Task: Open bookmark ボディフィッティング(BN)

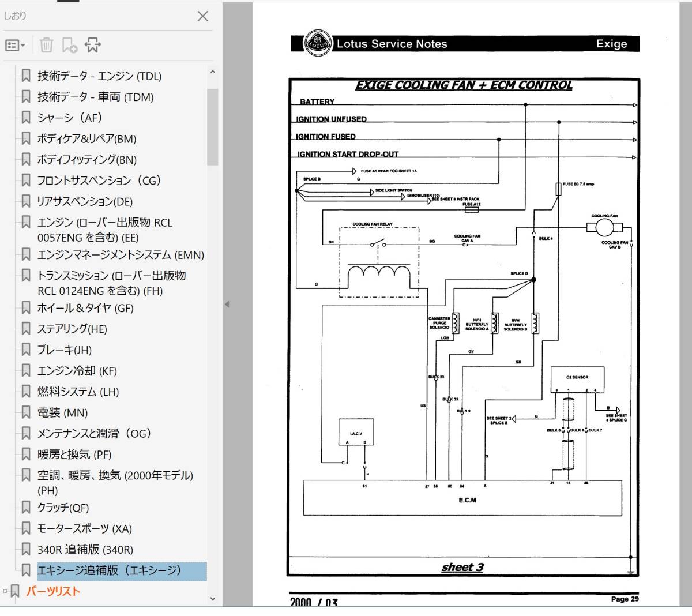Action: [x=87, y=160]
